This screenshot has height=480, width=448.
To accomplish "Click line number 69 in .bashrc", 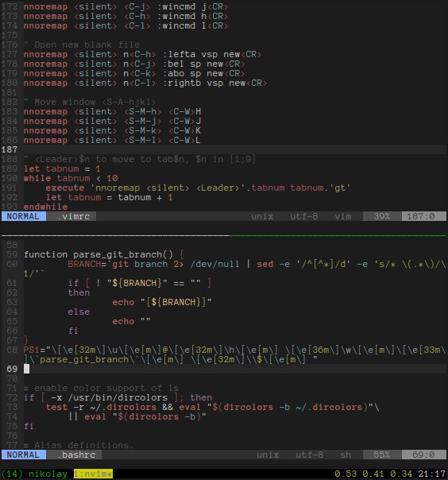I will tap(12, 369).
